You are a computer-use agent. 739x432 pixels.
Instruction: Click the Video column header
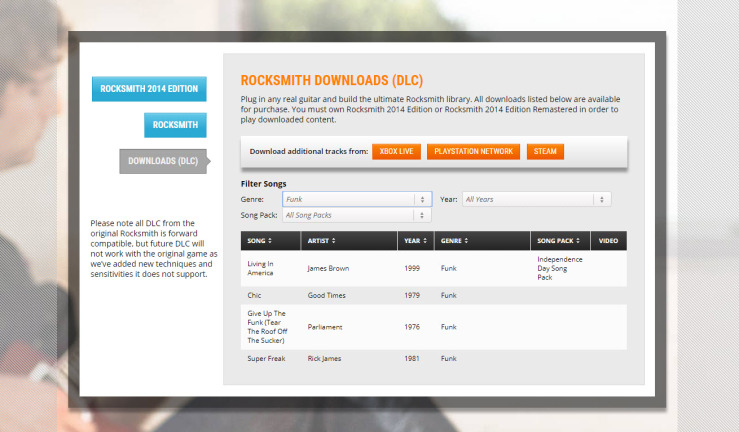click(x=608, y=241)
